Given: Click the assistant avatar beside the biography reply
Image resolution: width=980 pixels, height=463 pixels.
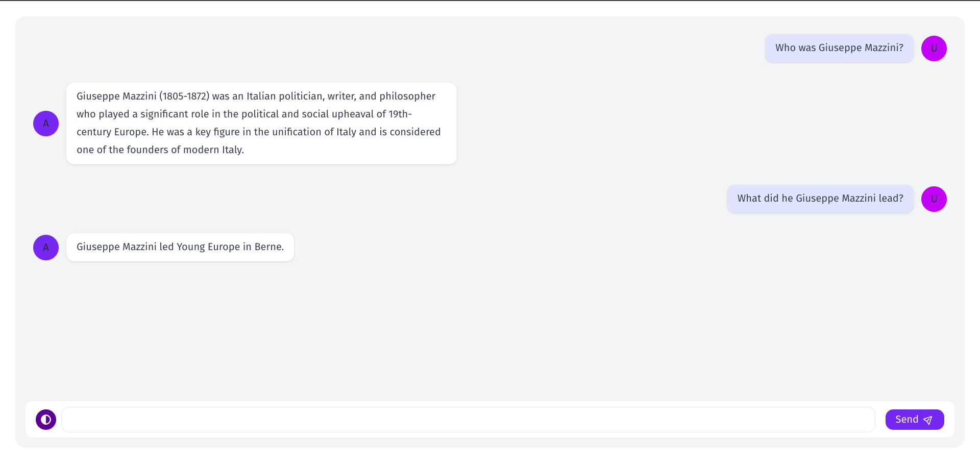Looking at the screenshot, I should (x=46, y=124).
